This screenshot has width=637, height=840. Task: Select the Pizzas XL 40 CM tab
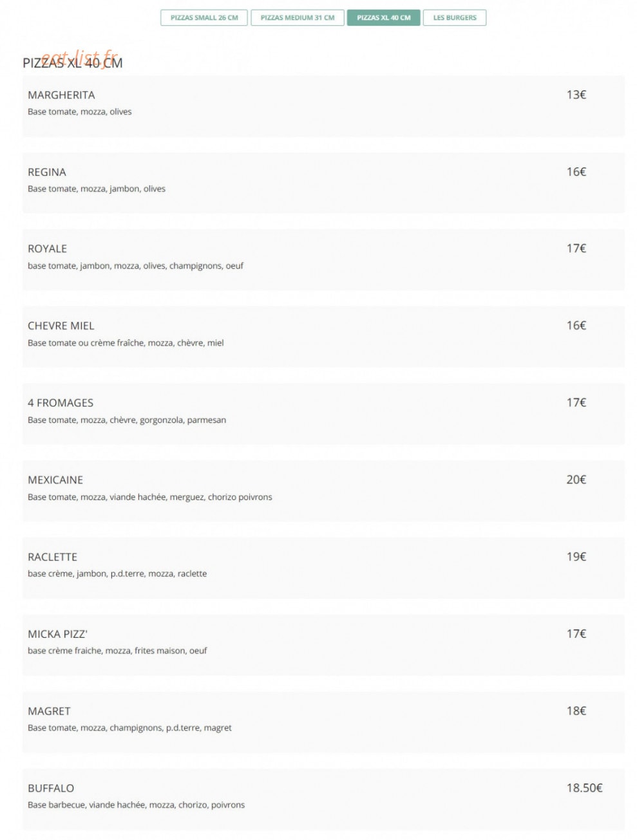[x=384, y=18]
